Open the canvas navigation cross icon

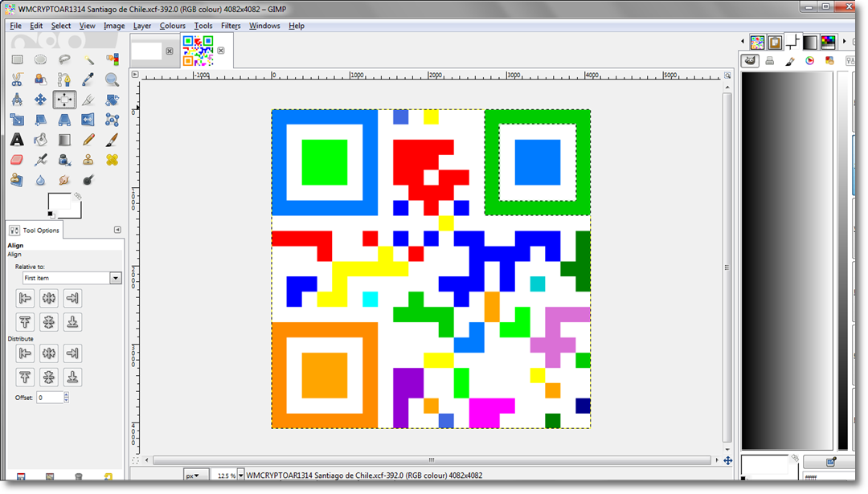point(728,460)
